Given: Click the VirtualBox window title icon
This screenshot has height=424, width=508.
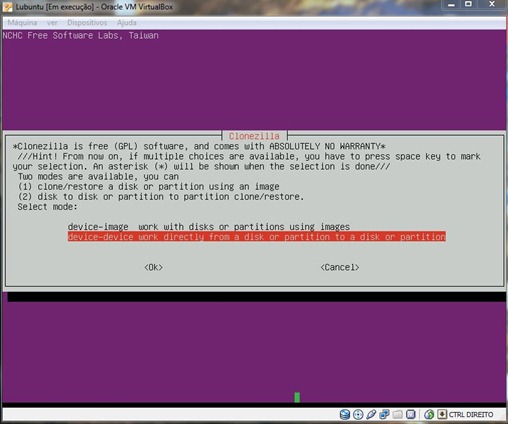Looking at the screenshot, I should tap(8, 7).
